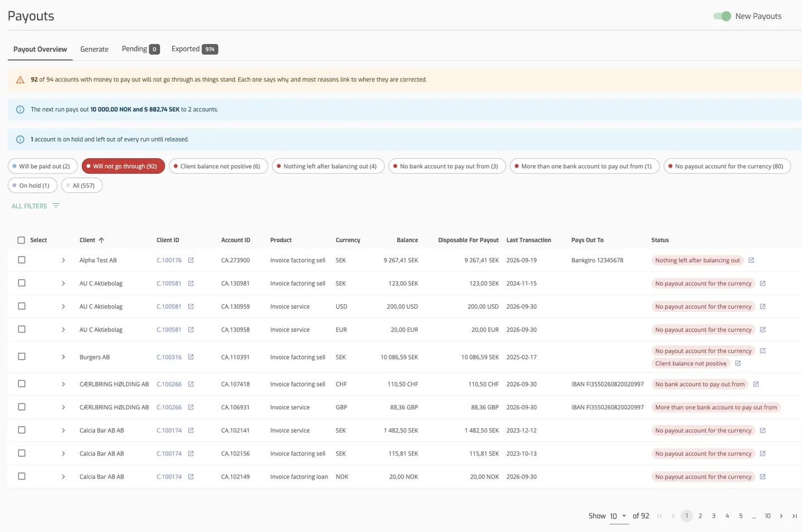Select checkbox on Burgers AB row
Viewport: 802px width, 532px height.
[22, 357]
